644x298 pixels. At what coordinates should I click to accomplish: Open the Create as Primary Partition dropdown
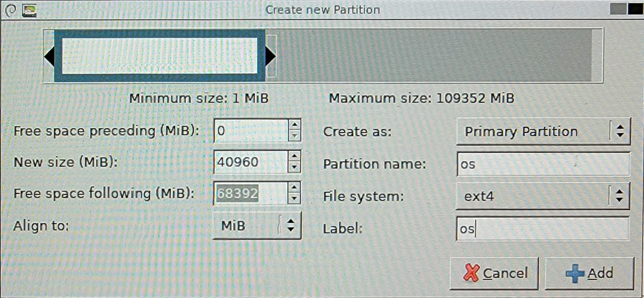point(543,132)
